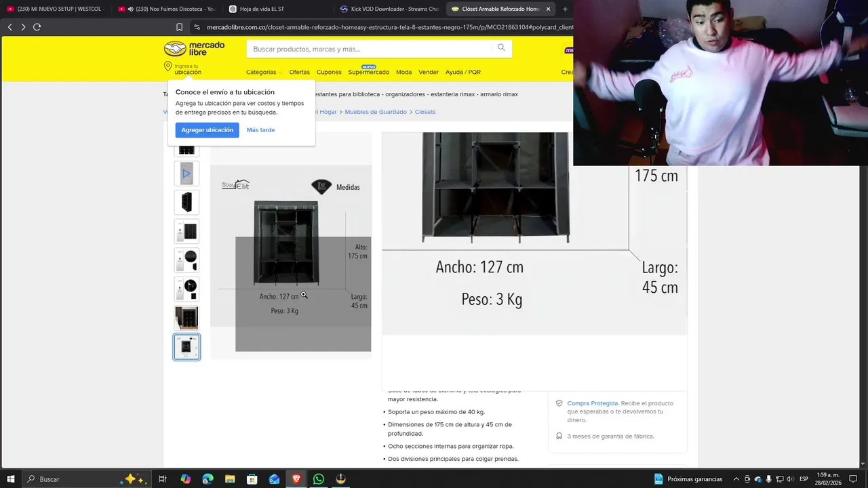This screenshot has height=488, width=868.
Task: Open site settings icon beside the URL
Action: click(x=197, y=27)
